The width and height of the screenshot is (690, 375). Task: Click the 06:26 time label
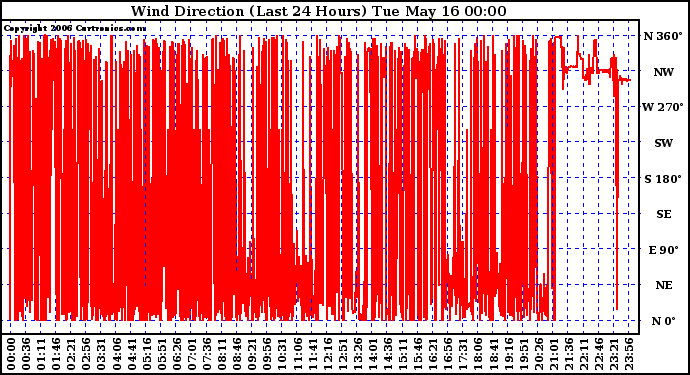(177, 354)
